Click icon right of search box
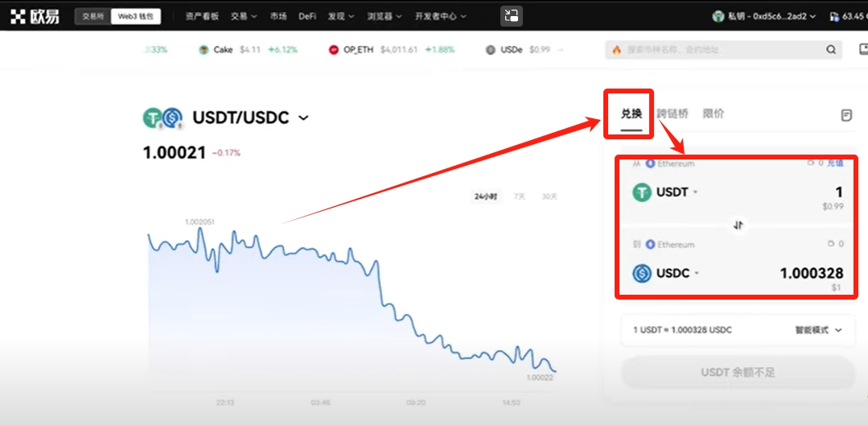Image resolution: width=868 pixels, height=426 pixels. coord(862,49)
